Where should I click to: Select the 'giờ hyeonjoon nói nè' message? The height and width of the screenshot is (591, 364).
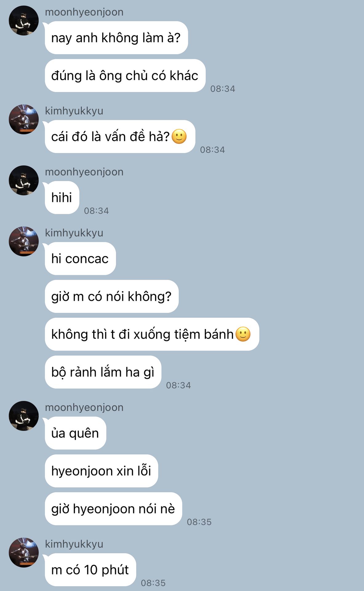[114, 509]
